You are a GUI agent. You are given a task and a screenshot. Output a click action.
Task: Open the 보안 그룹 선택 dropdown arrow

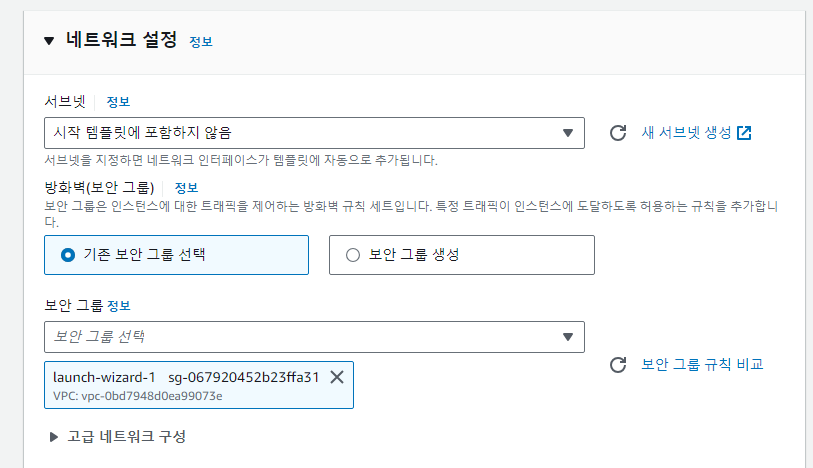click(568, 337)
